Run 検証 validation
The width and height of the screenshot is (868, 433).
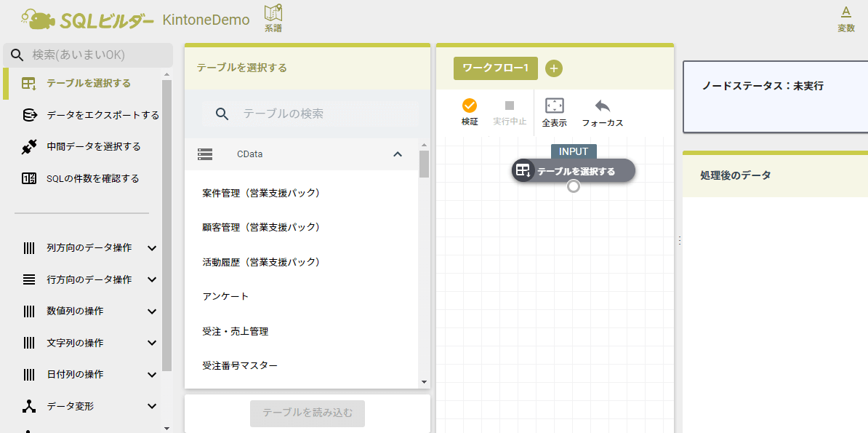click(470, 113)
